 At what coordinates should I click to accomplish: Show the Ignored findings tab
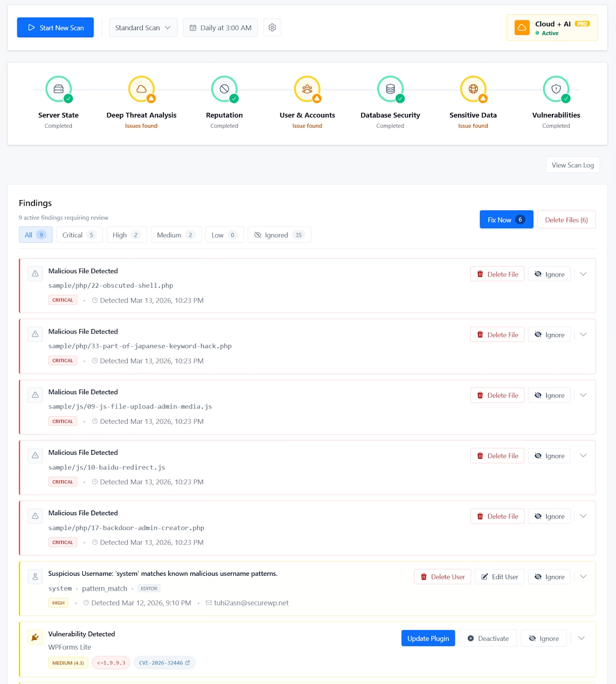(279, 235)
